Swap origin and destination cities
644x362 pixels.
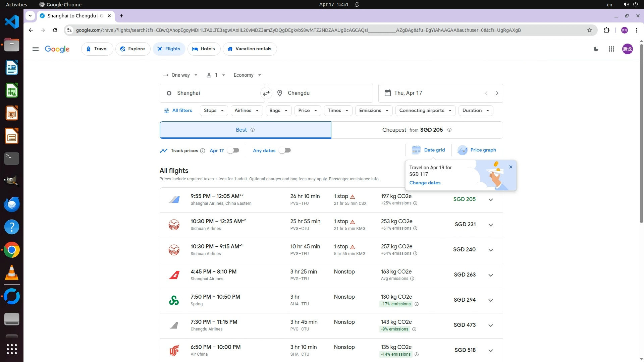(266, 93)
